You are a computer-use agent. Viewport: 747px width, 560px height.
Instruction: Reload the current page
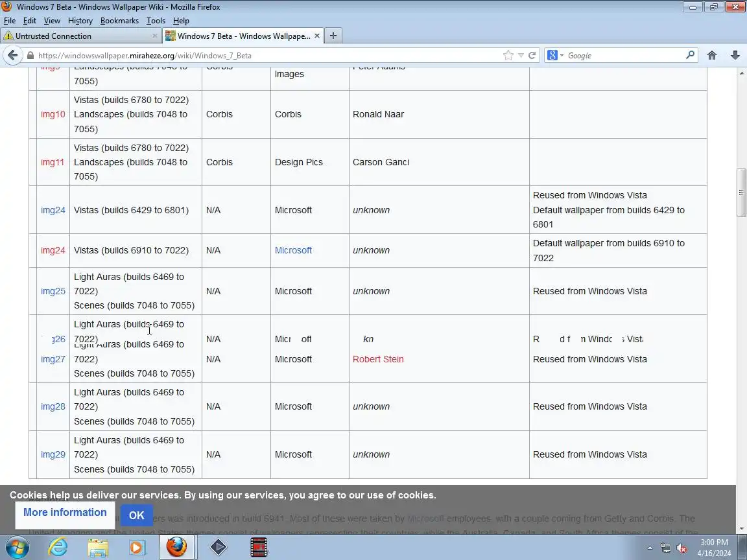[532, 55]
